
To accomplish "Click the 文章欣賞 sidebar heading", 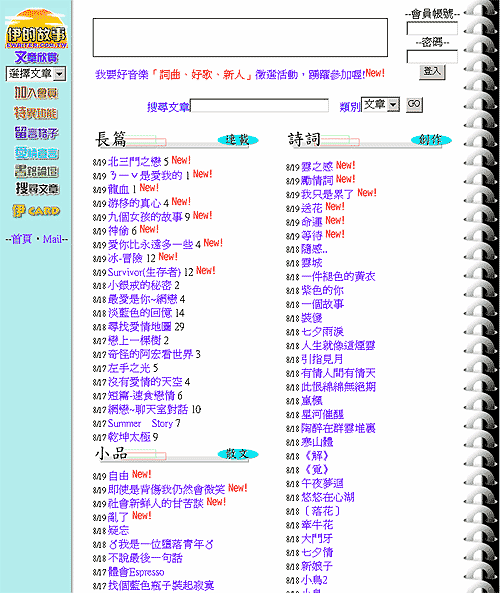I will click(x=36, y=57).
